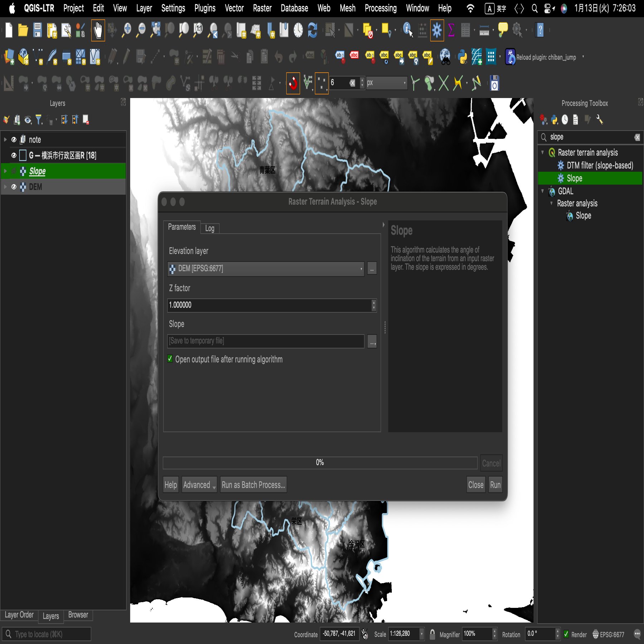644x644 pixels.
Task: Open the Processing Toolbox gear icon in toolbar
Action: (x=437, y=30)
